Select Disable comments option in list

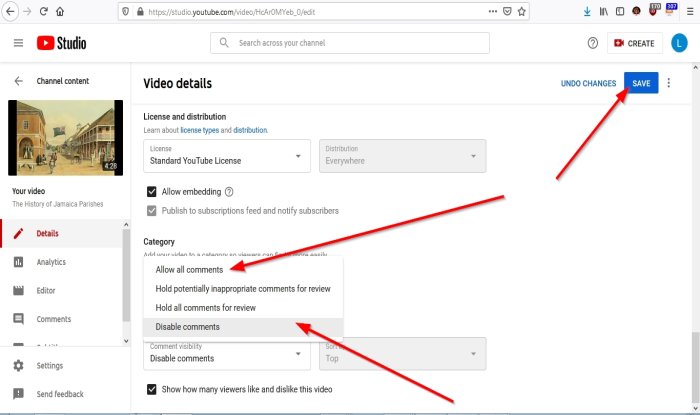pyautogui.click(x=243, y=327)
